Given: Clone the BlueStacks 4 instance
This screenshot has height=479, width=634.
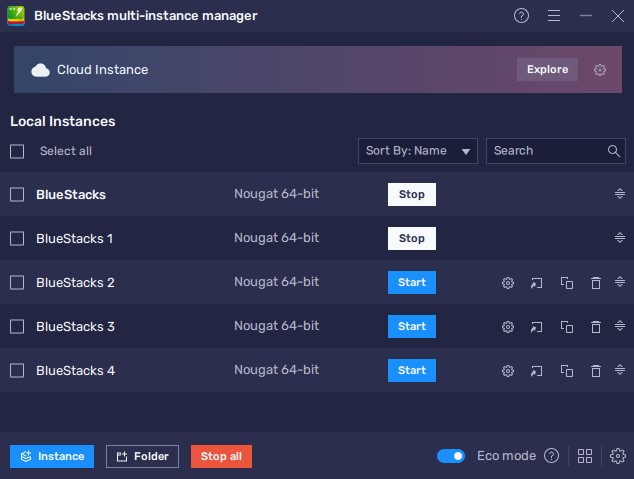Looking at the screenshot, I should click(x=566, y=371).
